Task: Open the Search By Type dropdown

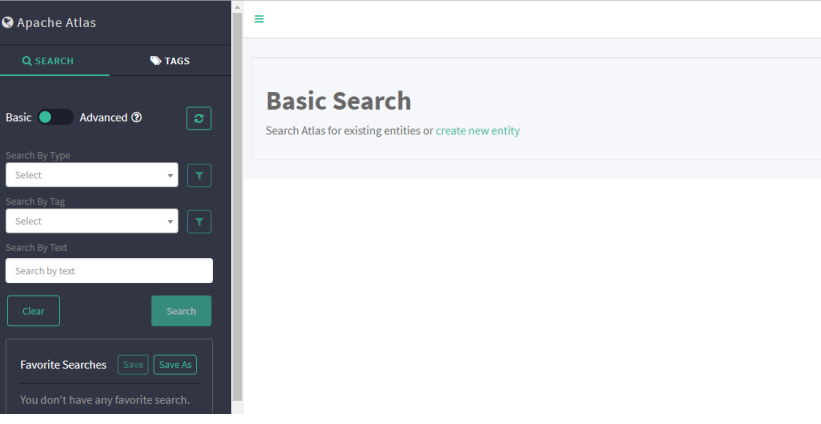Action: [92, 175]
